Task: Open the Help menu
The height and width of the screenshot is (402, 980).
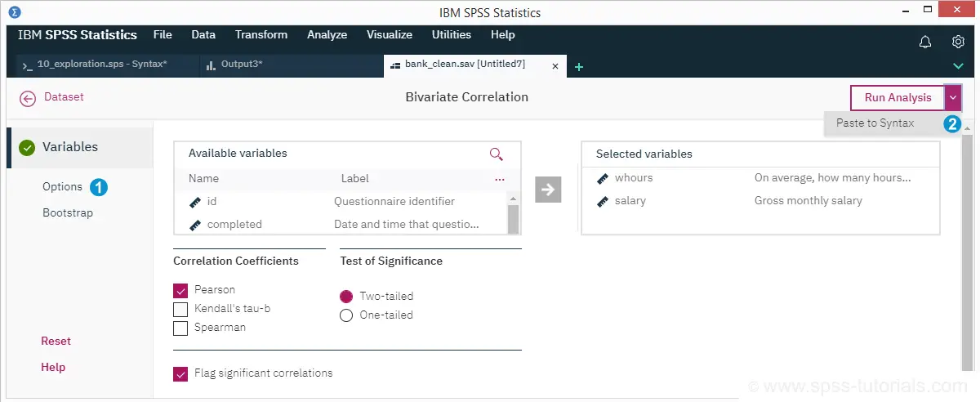Action: point(503,35)
